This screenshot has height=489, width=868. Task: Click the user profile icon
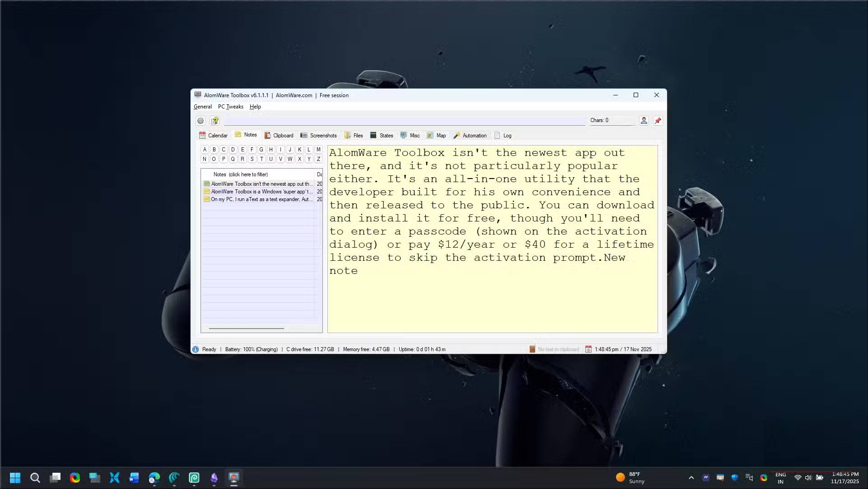click(x=644, y=120)
